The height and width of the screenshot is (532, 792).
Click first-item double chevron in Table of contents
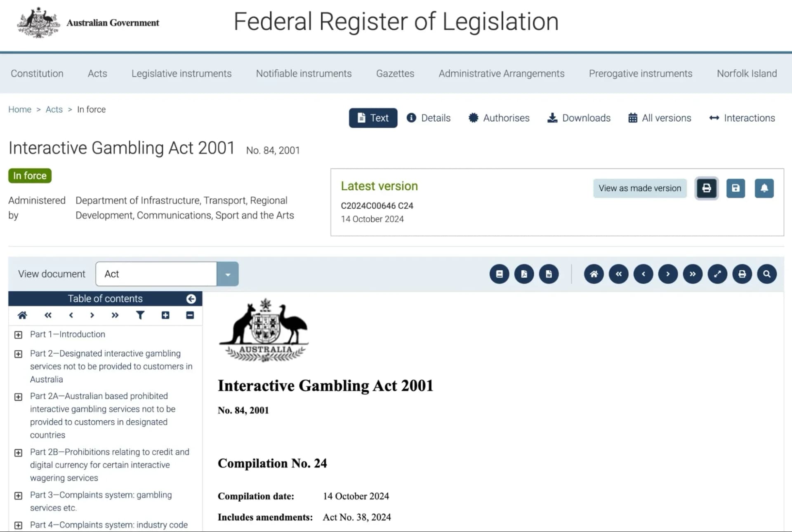click(x=48, y=315)
